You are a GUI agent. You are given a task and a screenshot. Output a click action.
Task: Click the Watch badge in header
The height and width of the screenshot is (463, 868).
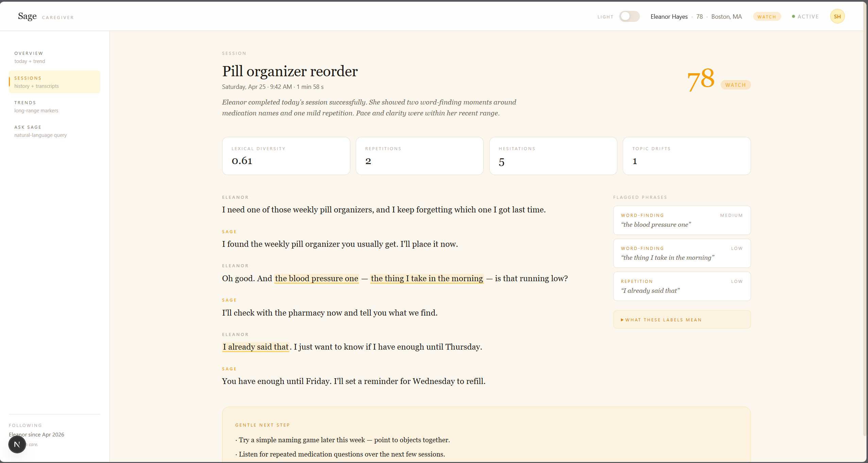click(x=767, y=17)
